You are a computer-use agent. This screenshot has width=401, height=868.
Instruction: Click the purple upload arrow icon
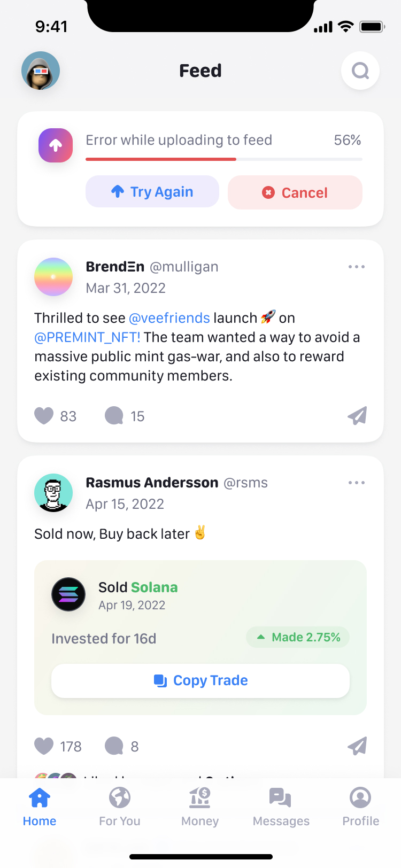pos(56,145)
